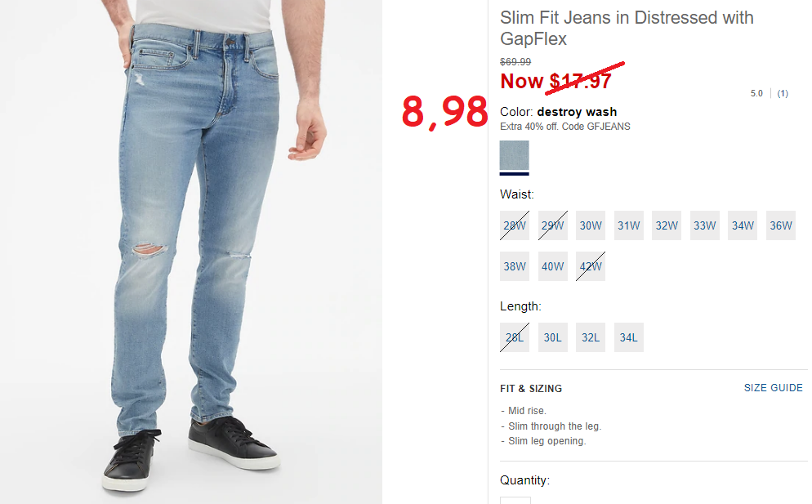Choose the 40W waist size
Viewport: 812px width, 504px height.
(x=552, y=266)
